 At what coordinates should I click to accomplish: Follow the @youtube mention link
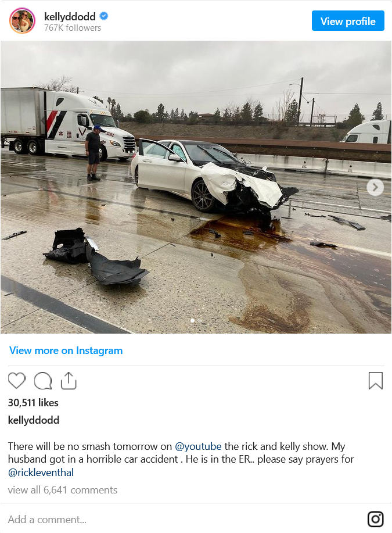(198, 446)
